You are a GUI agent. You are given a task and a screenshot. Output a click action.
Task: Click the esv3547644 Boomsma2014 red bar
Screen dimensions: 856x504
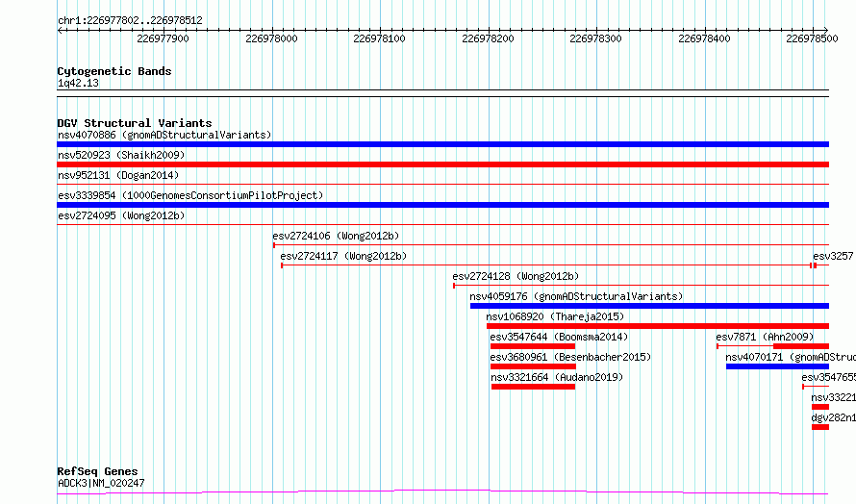tap(533, 346)
